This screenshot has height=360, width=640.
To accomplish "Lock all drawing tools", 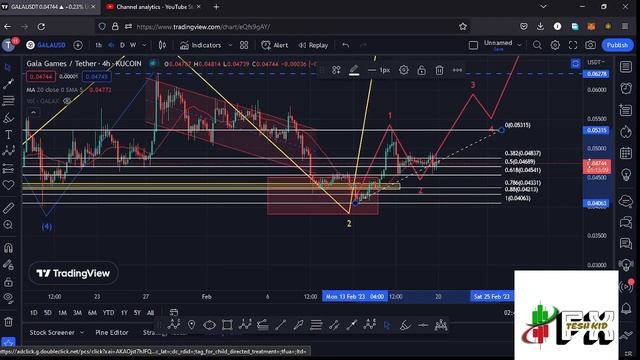I will [8, 282].
